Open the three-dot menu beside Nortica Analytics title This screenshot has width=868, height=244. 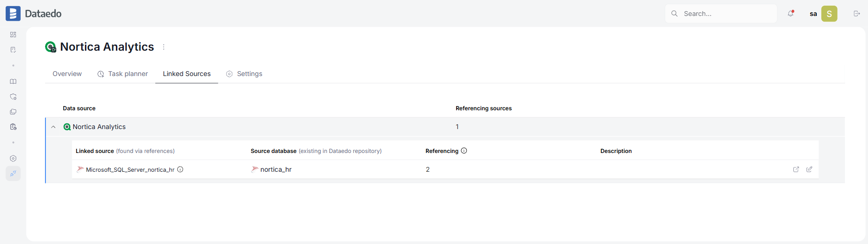[164, 47]
